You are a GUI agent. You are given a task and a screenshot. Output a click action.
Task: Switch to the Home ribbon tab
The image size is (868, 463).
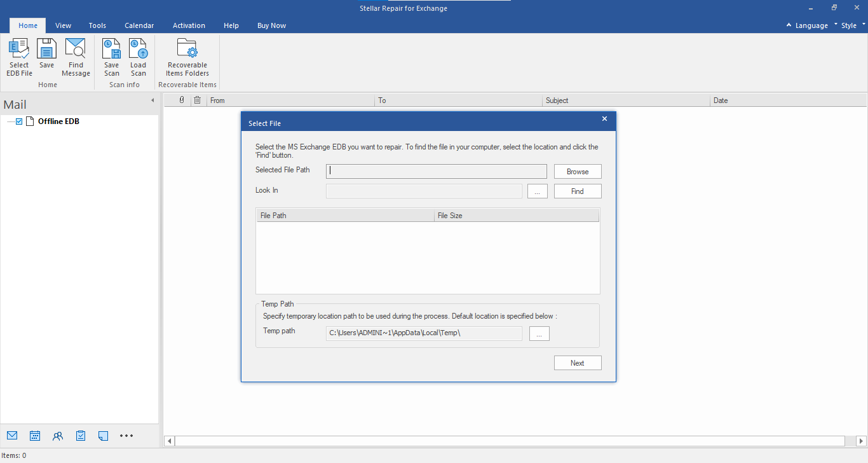click(x=28, y=25)
